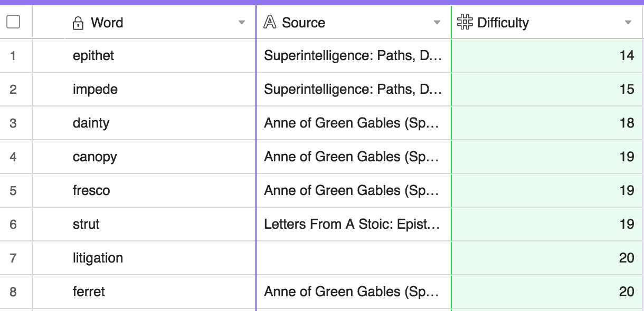Click the text-type icon beside Source
Screen dimensions: 644x311
pos(270,22)
